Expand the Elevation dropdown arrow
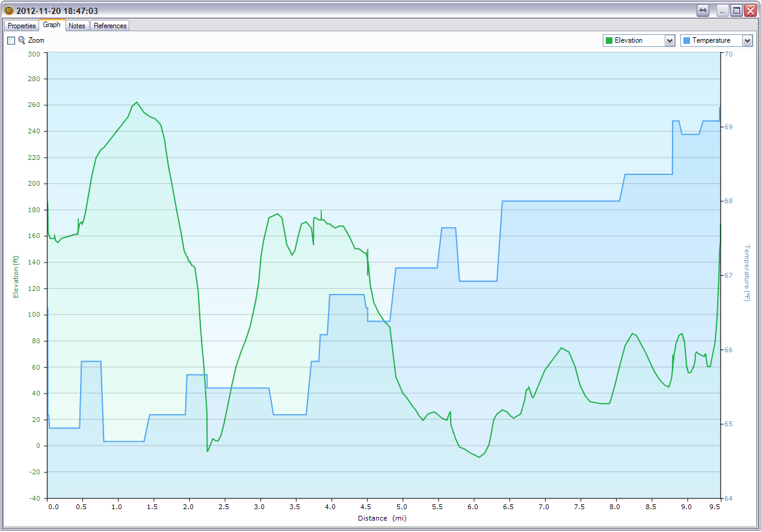761x532 pixels. (x=670, y=40)
